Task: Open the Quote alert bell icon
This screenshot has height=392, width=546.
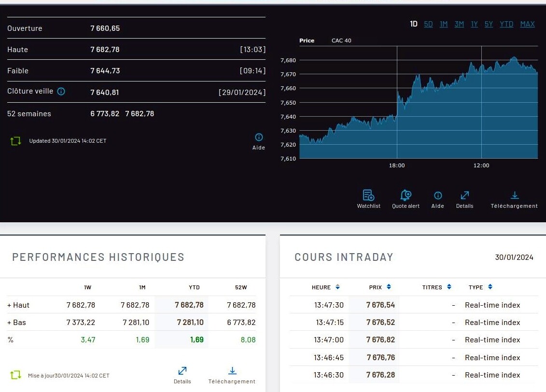Action: click(406, 195)
